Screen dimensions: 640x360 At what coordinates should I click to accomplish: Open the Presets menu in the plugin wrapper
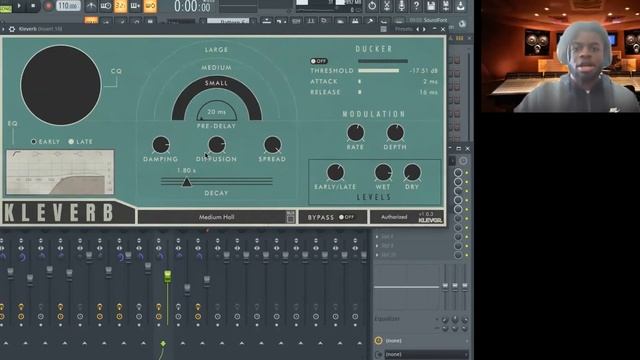pyautogui.click(x=403, y=29)
